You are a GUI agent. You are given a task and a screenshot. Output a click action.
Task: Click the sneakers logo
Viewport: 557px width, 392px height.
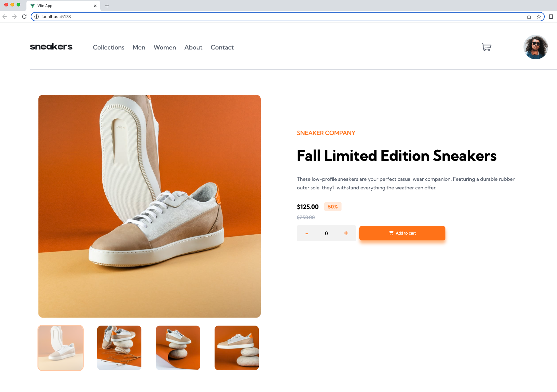click(51, 47)
